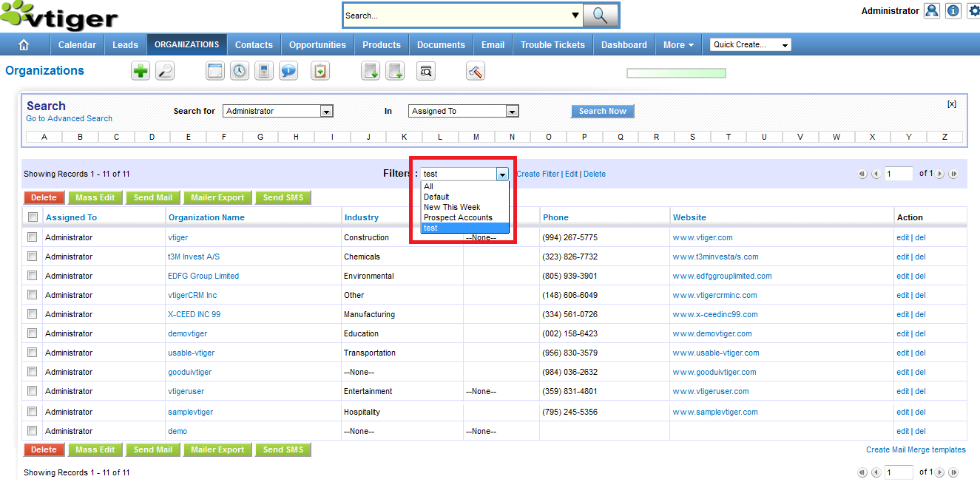Open the user profile icon beside Administrator
Viewport: 980px width, 499px height.
pyautogui.click(x=932, y=11)
